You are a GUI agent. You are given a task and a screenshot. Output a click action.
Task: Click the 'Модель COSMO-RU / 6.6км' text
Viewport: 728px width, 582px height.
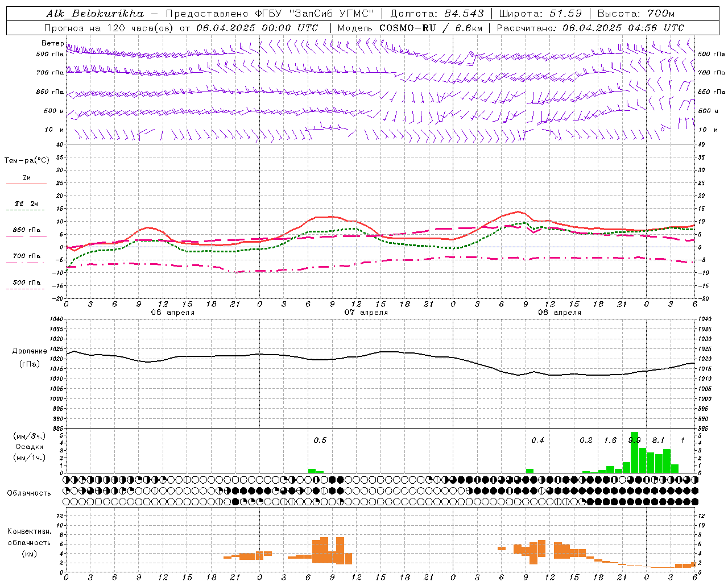point(410,28)
